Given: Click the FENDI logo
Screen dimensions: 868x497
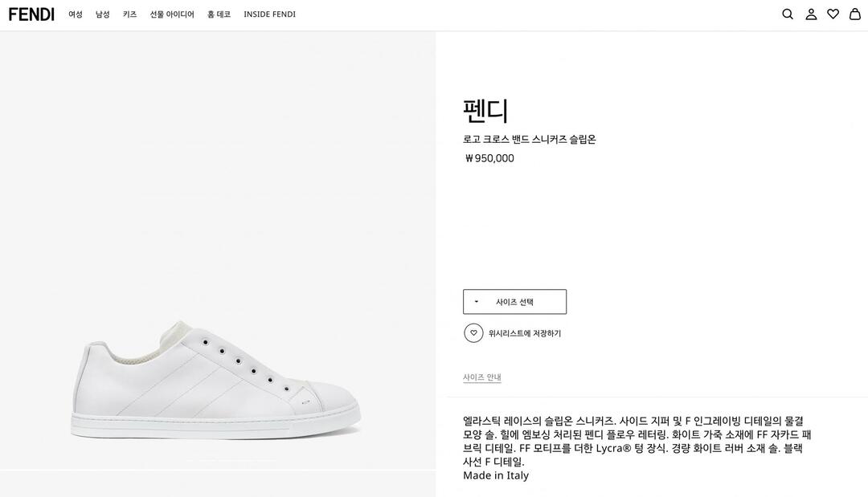Looking at the screenshot, I should pyautogui.click(x=31, y=14).
